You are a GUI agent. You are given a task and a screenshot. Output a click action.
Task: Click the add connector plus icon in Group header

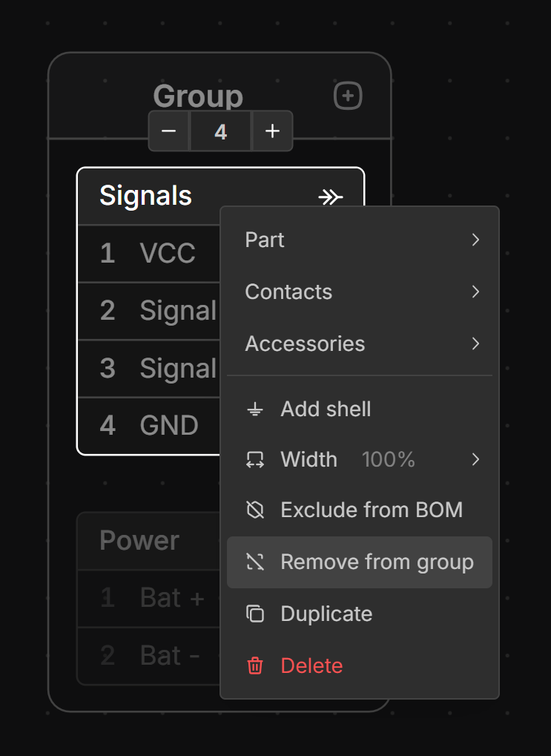[348, 96]
